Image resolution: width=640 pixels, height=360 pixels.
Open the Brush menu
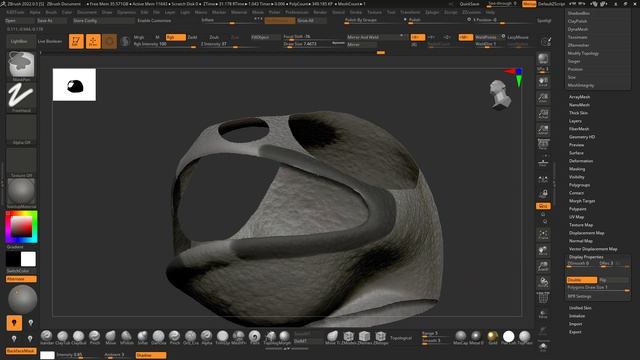51,12
